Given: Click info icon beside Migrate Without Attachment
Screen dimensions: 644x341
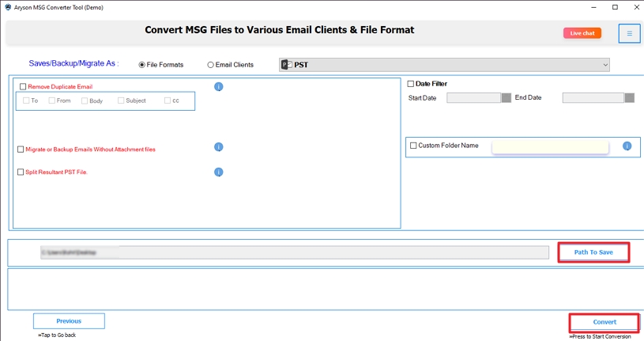Looking at the screenshot, I should tap(219, 147).
